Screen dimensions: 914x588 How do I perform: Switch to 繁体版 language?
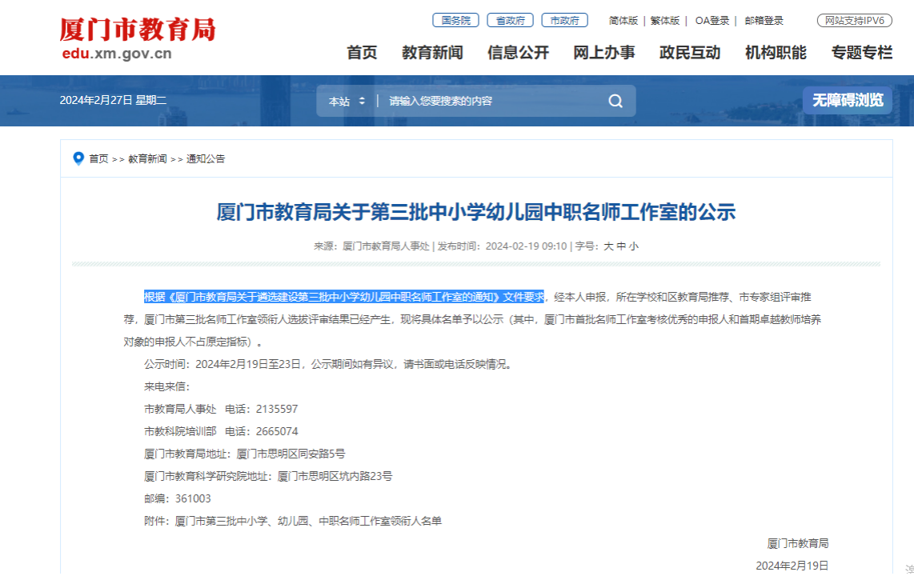tap(665, 21)
